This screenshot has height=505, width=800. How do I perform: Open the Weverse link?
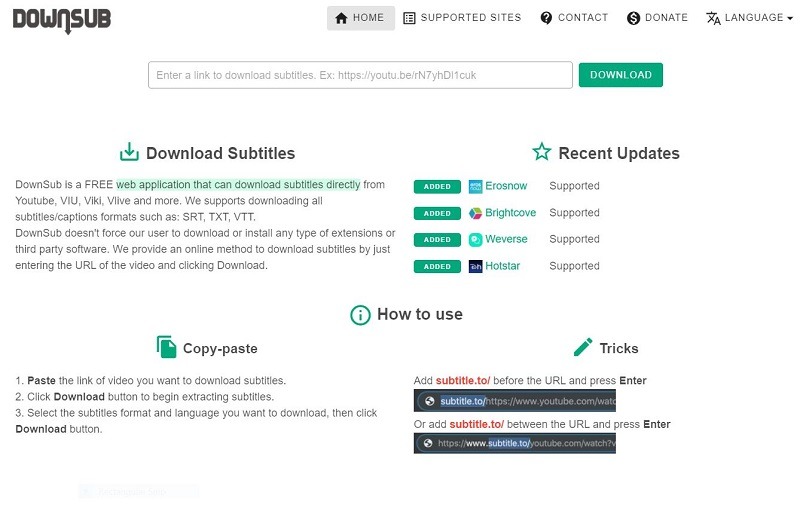(x=506, y=240)
